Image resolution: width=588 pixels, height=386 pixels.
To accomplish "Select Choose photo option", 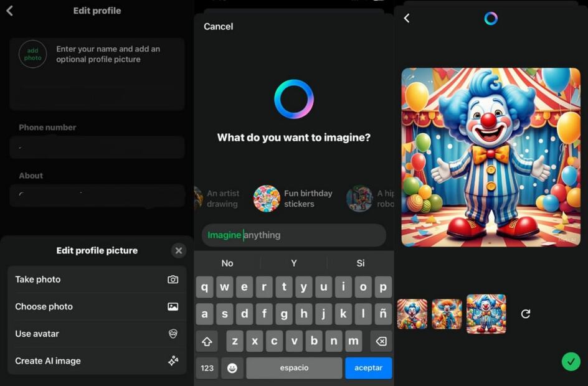I will (x=97, y=306).
